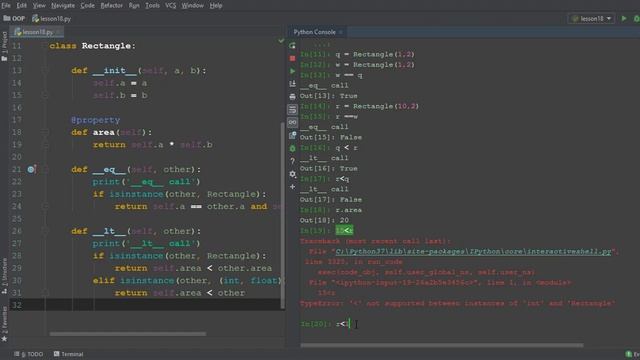Open the Structure tool window

click(4, 276)
